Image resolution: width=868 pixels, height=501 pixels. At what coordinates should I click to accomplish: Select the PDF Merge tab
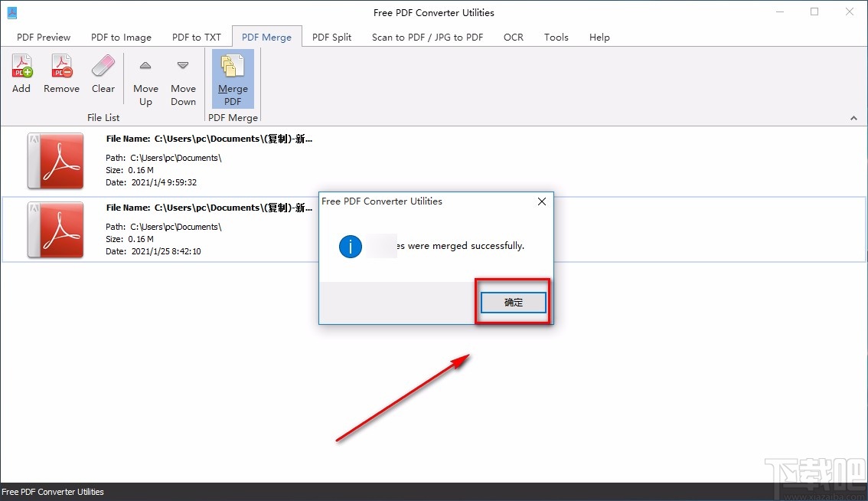coord(267,37)
